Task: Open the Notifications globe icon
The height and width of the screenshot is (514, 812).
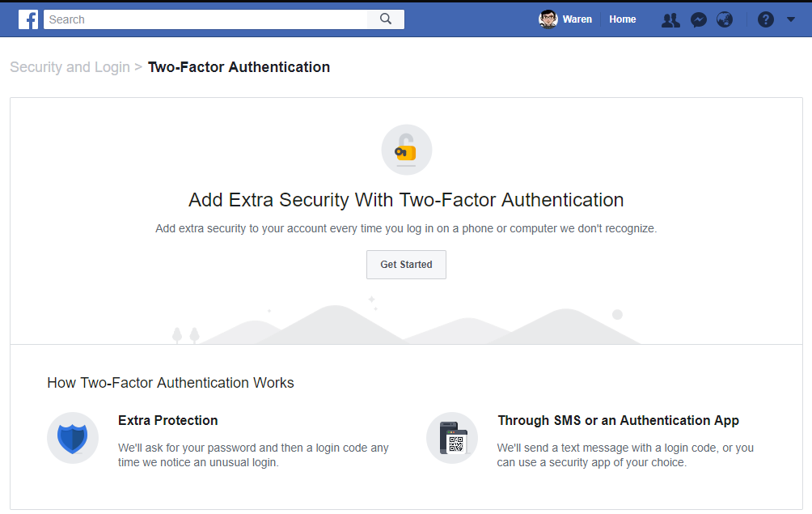Action: coord(724,19)
